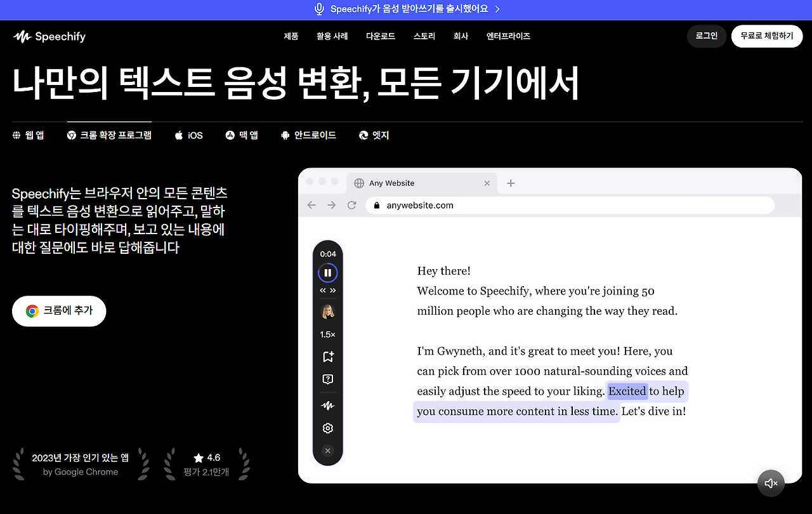Open a new tab in demo browser

click(511, 183)
